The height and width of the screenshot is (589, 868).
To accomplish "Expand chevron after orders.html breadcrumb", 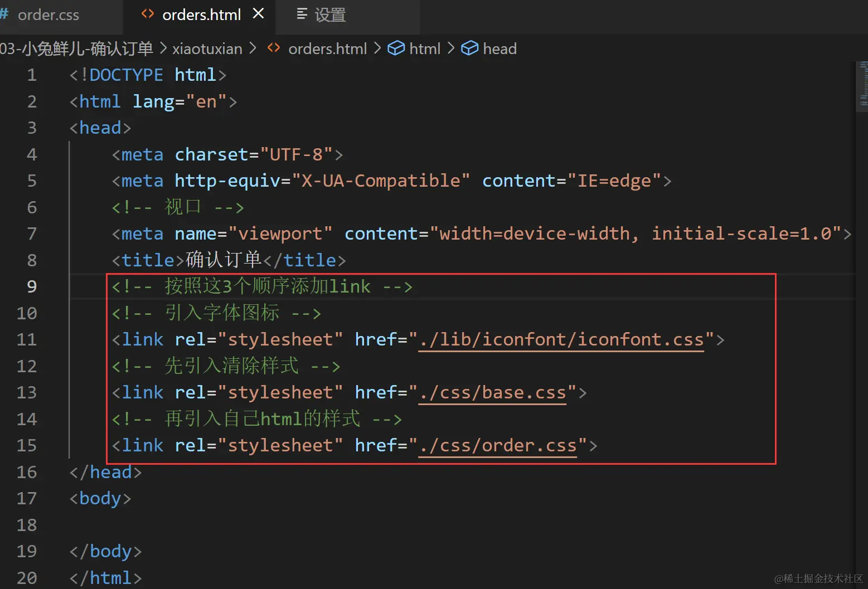I will tap(377, 48).
